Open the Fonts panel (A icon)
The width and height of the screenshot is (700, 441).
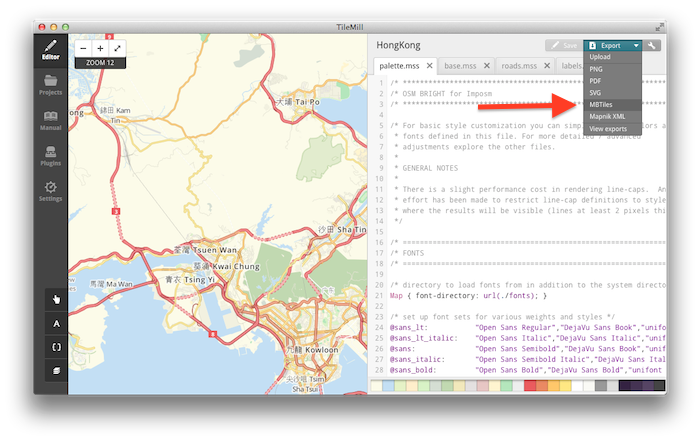(x=56, y=324)
